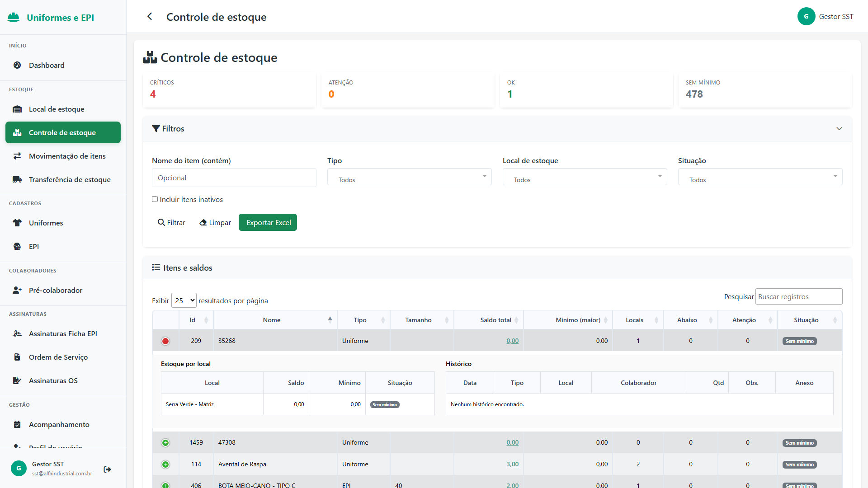Click the Sem mínimo count 478
The height and width of the screenshot is (488, 868).
point(694,94)
